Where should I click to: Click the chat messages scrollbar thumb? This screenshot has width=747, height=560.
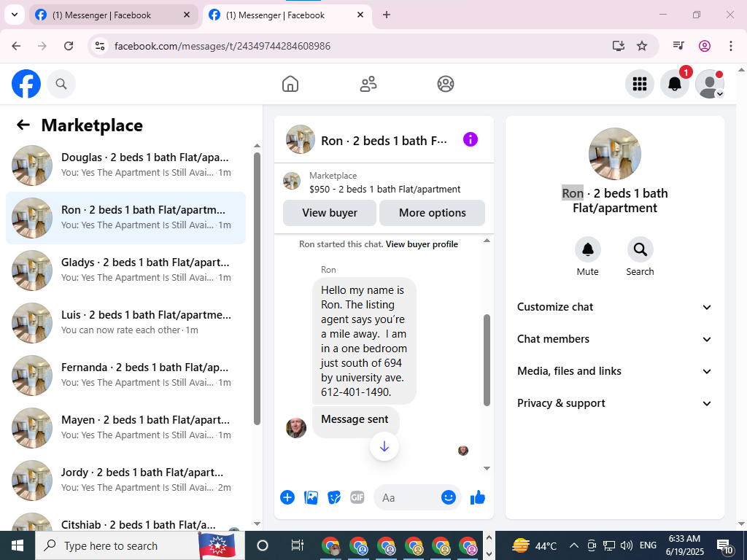(487, 360)
